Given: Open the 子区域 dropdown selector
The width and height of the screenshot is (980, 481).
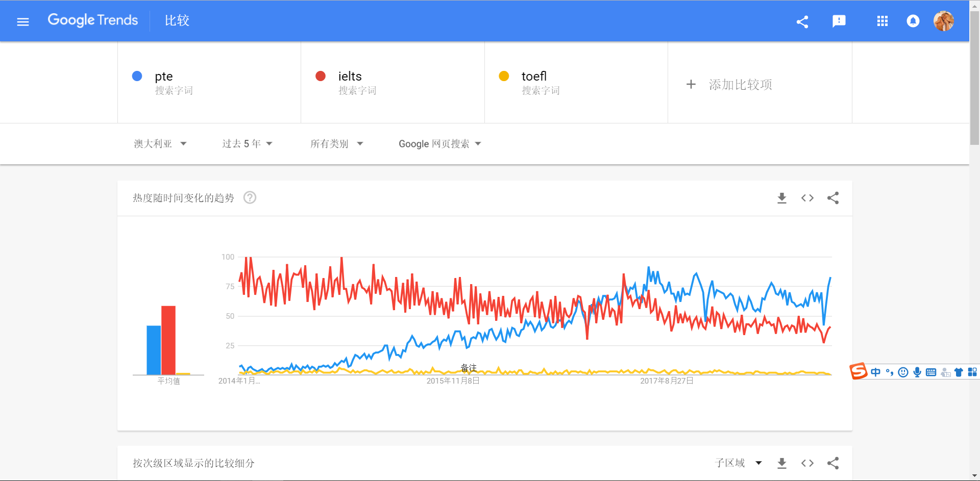Looking at the screenshot, I should click(x=739, y=463).
